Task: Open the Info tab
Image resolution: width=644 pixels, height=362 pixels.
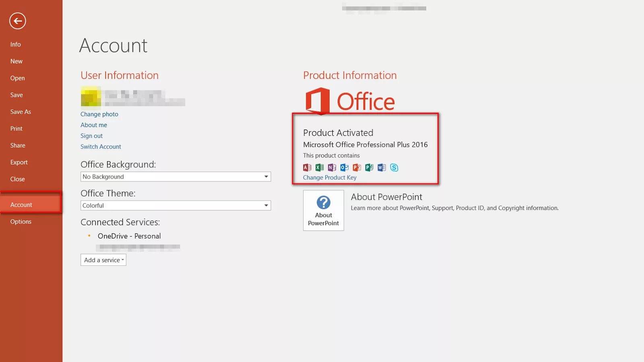Action: coord(16,44)
